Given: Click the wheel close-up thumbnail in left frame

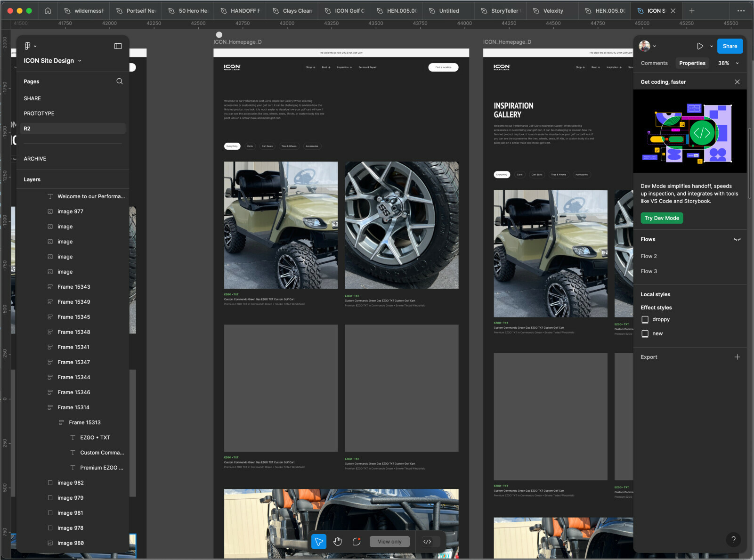Looking at the screenshot, I should point(402,225).
